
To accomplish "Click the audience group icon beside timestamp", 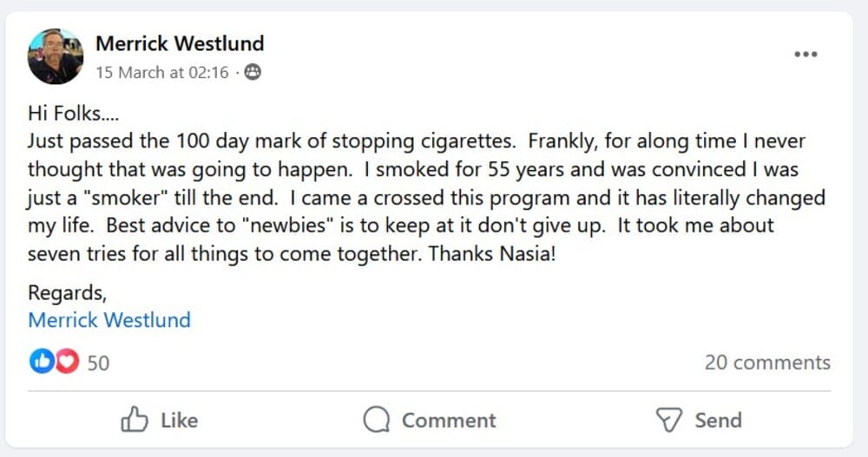I will [x=253, y=73].
